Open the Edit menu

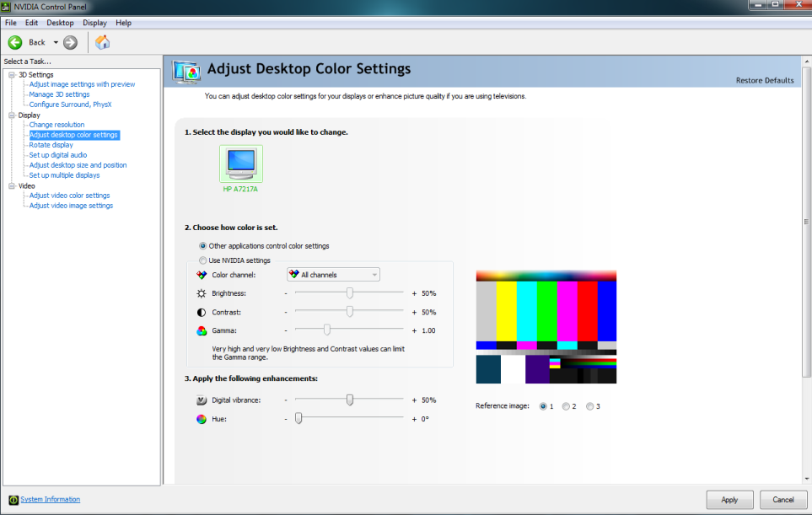click(31, 23)
